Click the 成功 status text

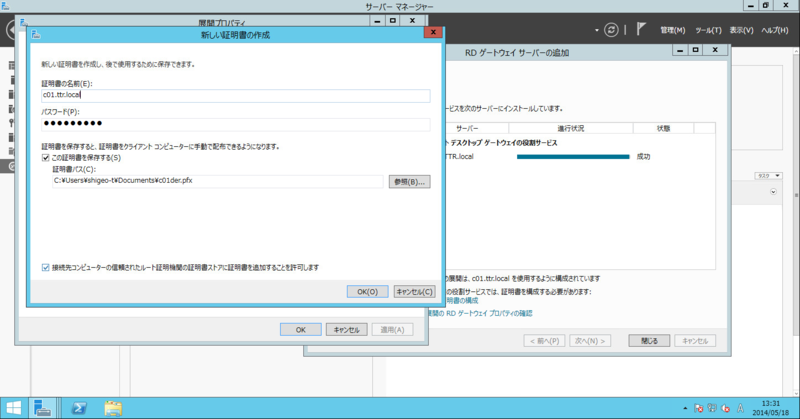[643, 157]
